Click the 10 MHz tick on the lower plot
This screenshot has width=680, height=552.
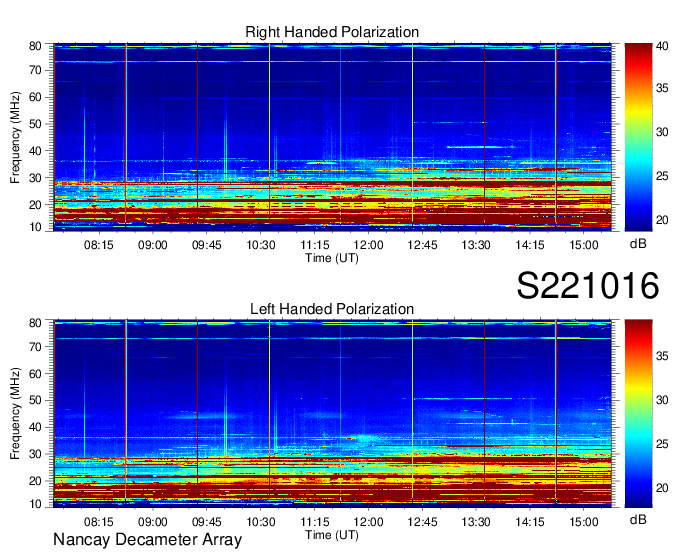point(35,504)
